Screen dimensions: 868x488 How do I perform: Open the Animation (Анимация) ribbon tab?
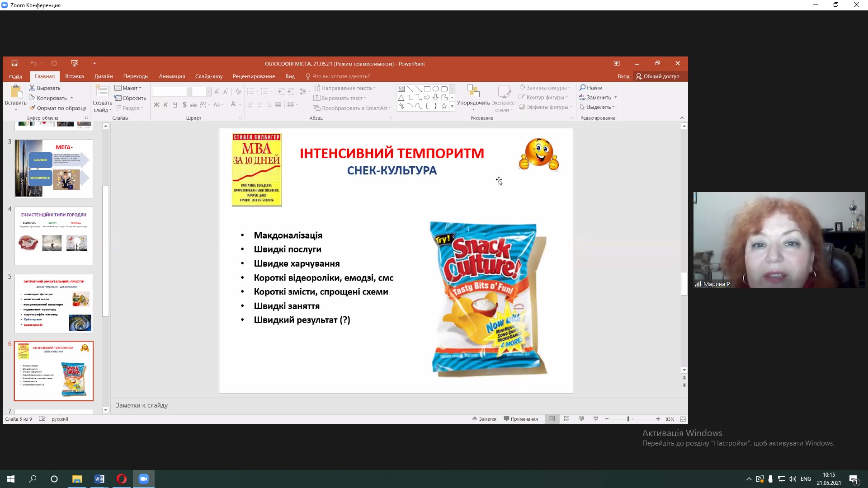[x=172, y=76]
